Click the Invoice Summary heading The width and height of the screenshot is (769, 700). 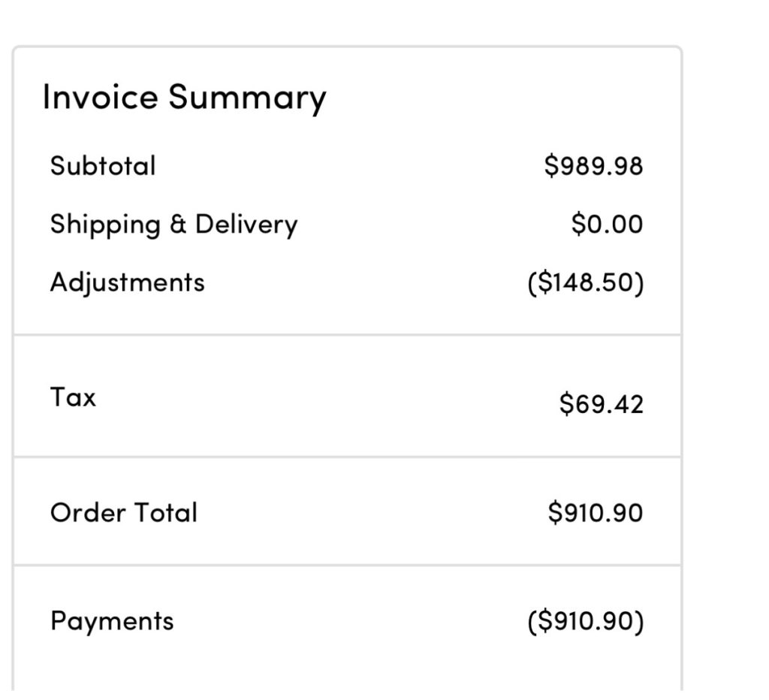click(184, 98)
